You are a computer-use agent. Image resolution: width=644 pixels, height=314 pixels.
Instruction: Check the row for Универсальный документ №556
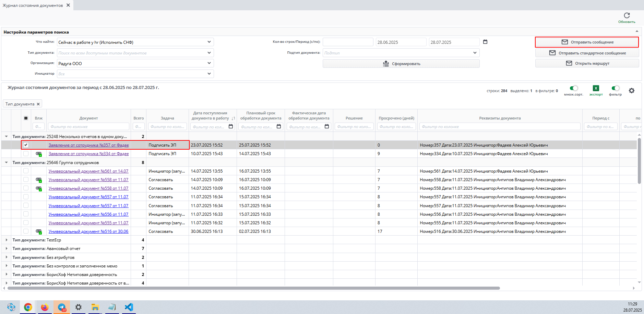26,214
